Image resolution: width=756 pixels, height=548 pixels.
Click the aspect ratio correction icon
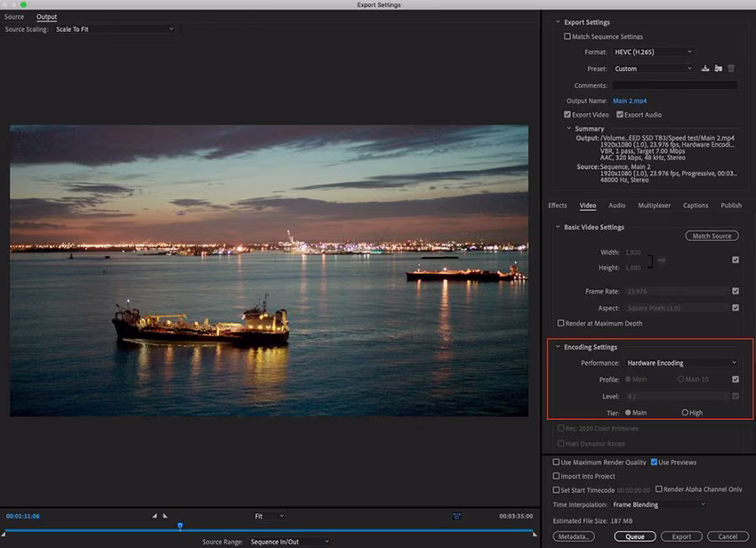[456, 515]
